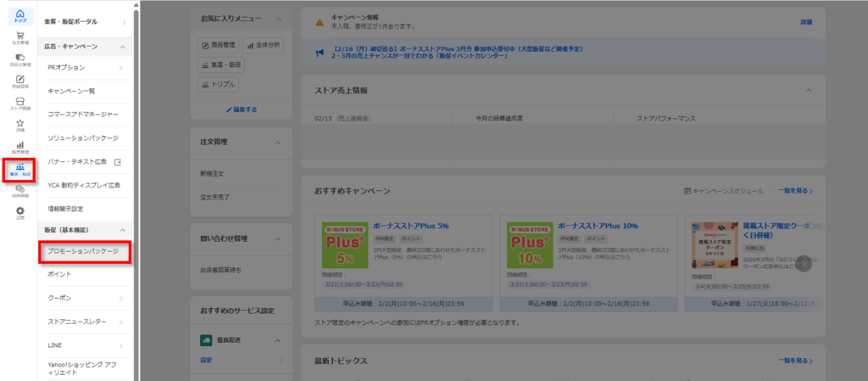Image resolution: width=868 pixels, height=381 pixels.
Task: Open ボーナスストアPlus 5% campaign title
Action: pyautogui.click(x=411, y=226)
